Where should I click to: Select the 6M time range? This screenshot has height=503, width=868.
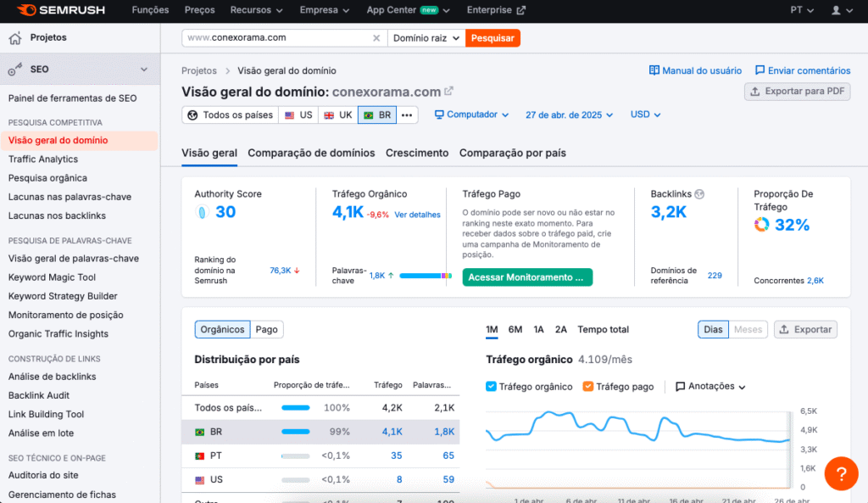point(515,330)
